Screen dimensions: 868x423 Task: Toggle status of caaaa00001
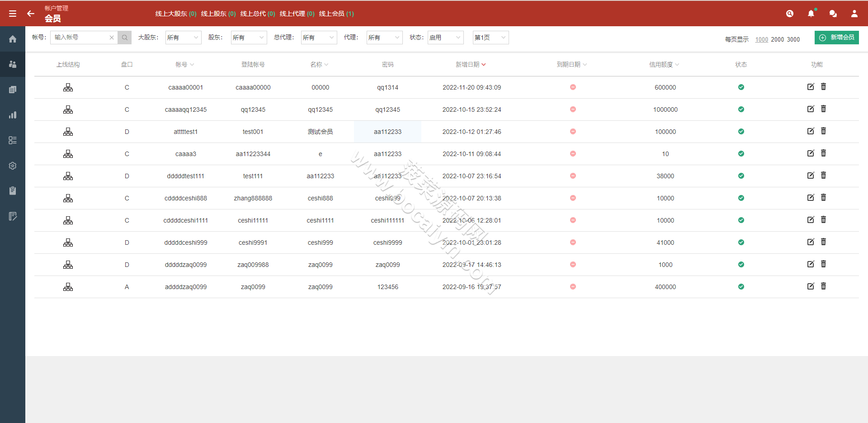point(741,87)
